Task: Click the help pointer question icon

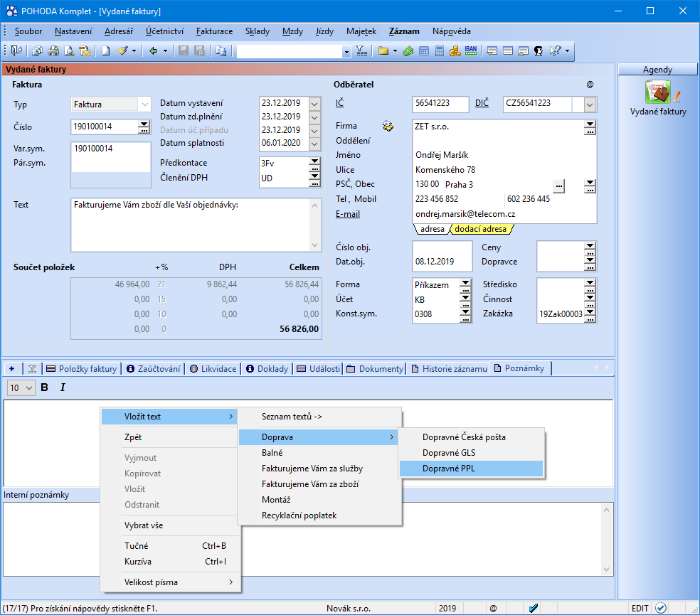Action: coord(555,51)
